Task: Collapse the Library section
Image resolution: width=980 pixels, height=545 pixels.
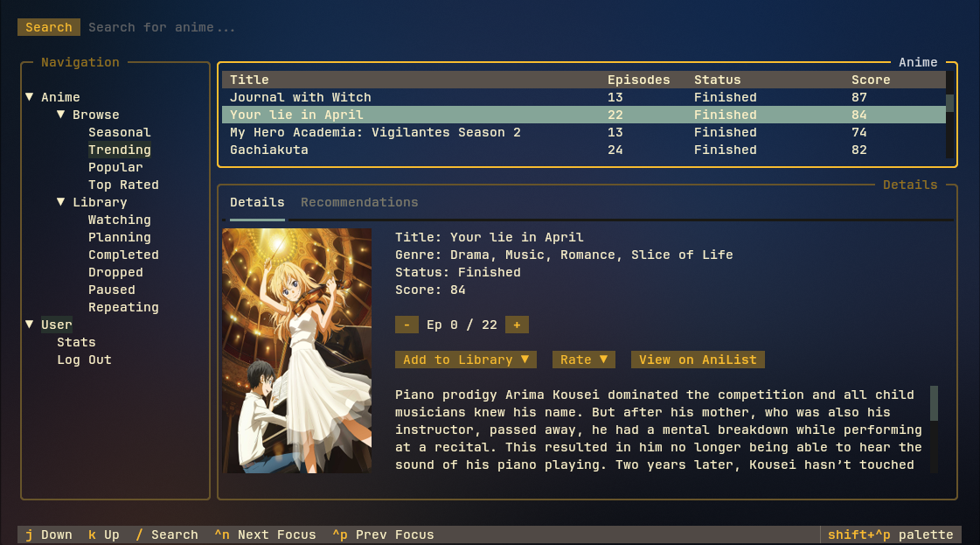Action: [59, 202]
